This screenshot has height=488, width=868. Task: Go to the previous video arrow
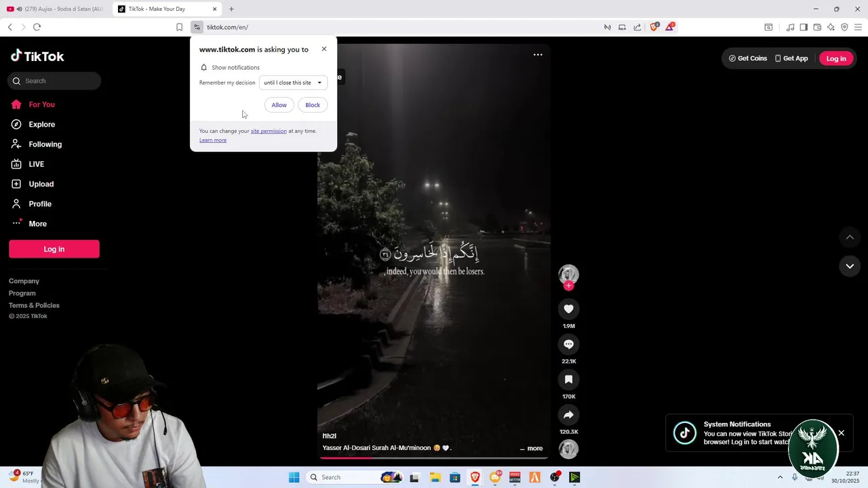pos(850,237)
